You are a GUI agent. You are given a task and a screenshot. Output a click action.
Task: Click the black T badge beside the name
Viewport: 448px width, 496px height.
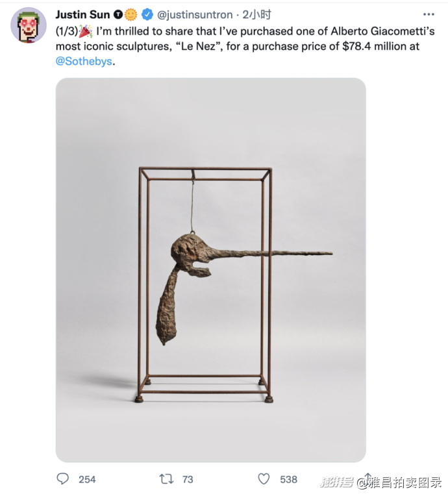point(118,14)
